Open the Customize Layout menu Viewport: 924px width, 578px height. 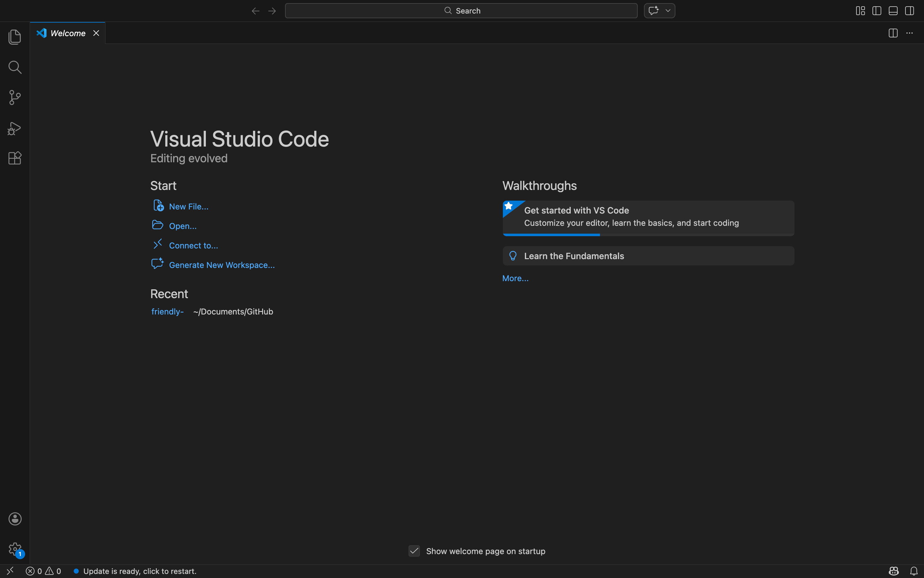point(860,11)
